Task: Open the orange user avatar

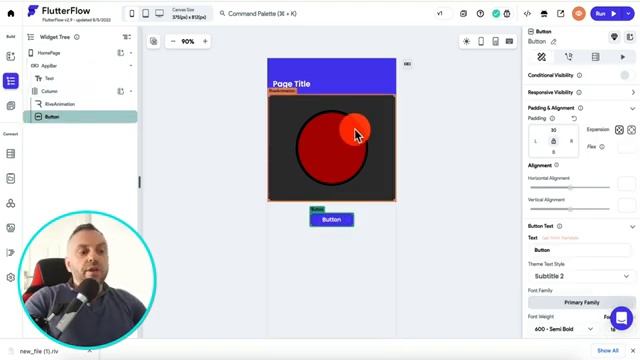Action: click(578, 13)
